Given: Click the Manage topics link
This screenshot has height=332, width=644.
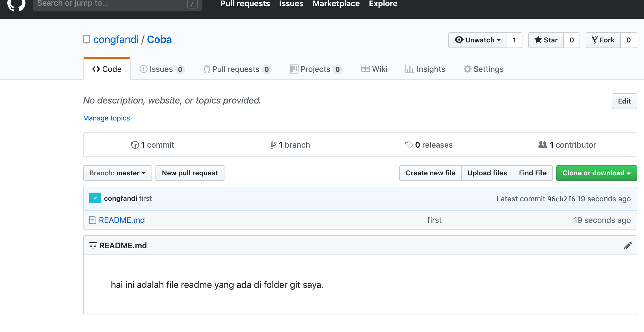Looking at the screenshot, I should coord(107,118).
